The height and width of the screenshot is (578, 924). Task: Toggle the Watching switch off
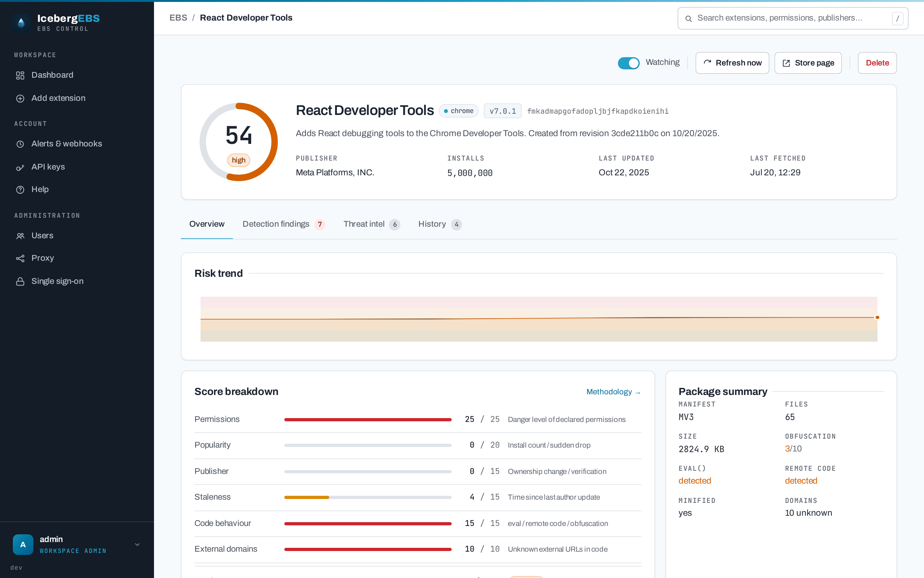[x=629, y=63]
